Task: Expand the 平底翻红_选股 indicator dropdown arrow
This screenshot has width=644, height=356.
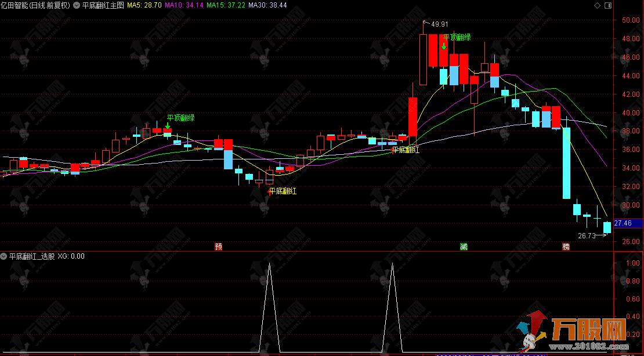Action: coord(5,256)
